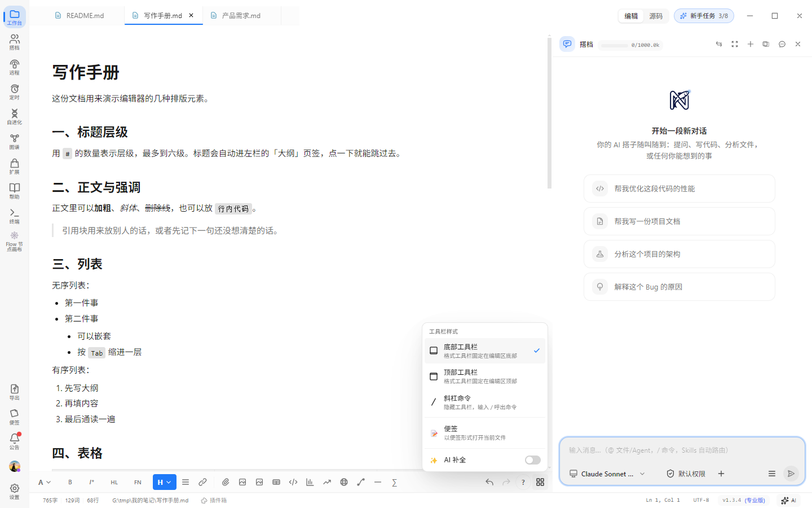Switch to 源码 source mode
This screenshot has height=508, width=812.
click(x=656, y=16)
